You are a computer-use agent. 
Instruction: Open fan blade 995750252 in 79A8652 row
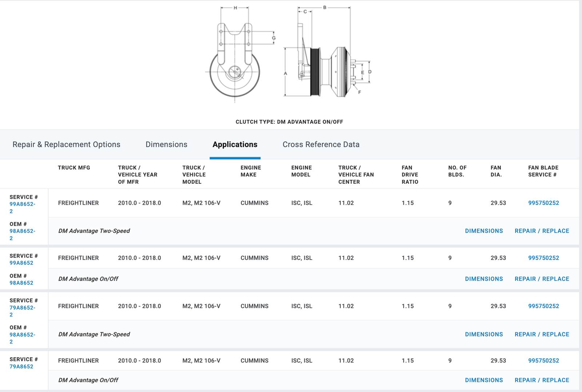543,360
